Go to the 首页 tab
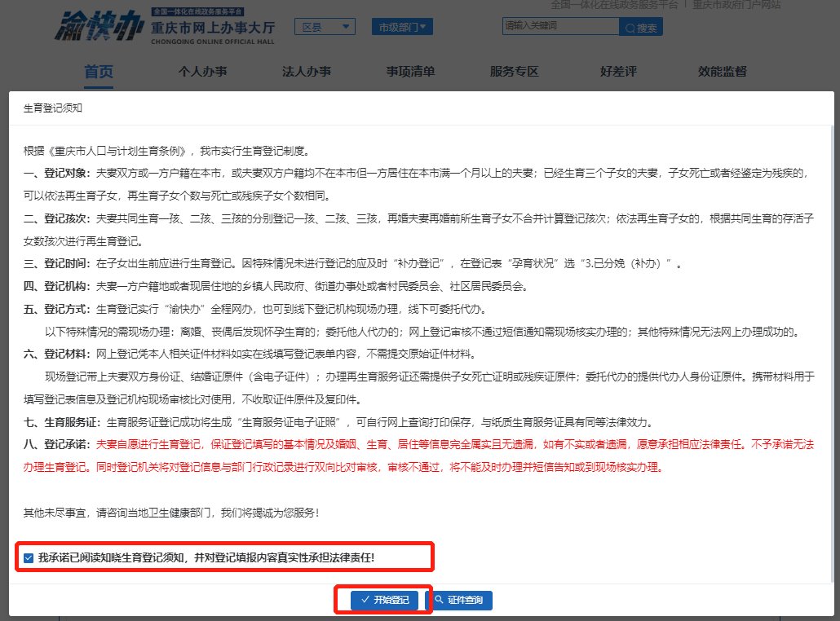Screen dimensions: 840x621 point(99,71)
